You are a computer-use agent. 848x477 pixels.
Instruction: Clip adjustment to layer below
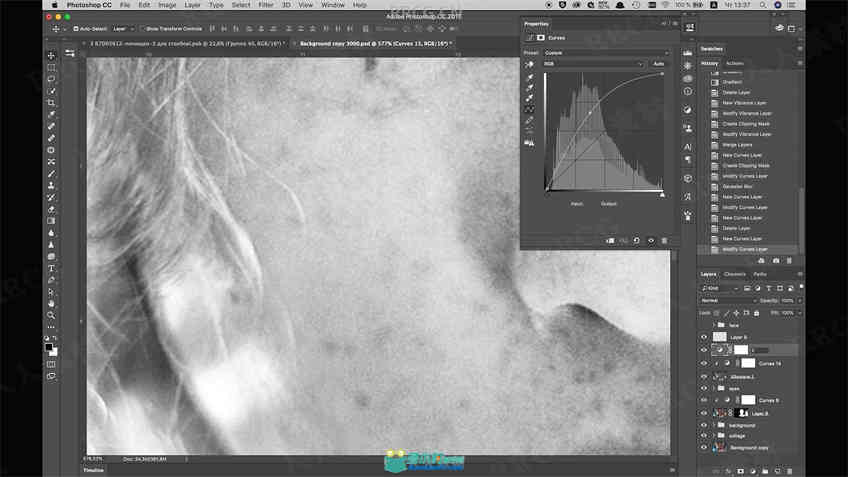coord(610,241)
